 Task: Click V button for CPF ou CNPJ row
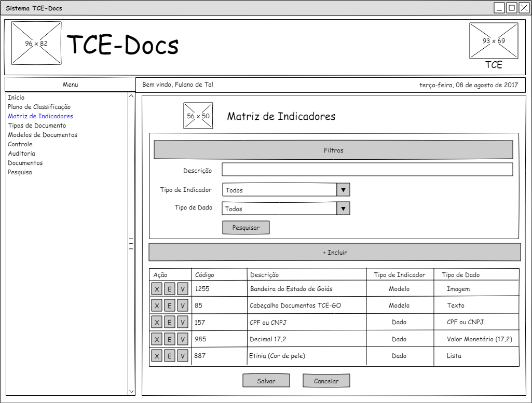click(182, 322)
